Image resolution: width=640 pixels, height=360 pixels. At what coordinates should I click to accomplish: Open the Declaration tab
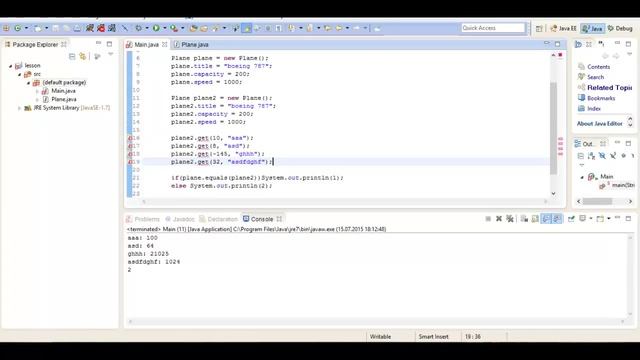click(218, 219)
